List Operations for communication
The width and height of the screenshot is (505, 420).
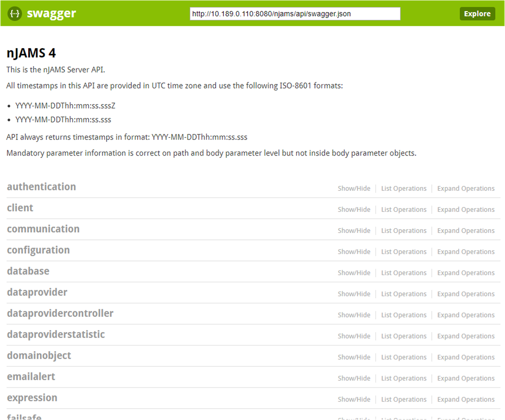point(404,230)
